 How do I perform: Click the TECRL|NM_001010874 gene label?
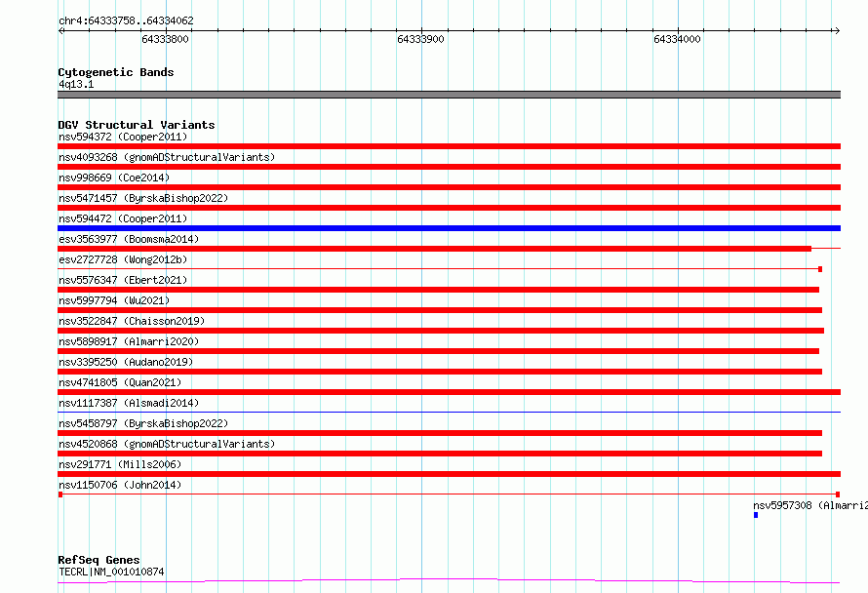111,572
